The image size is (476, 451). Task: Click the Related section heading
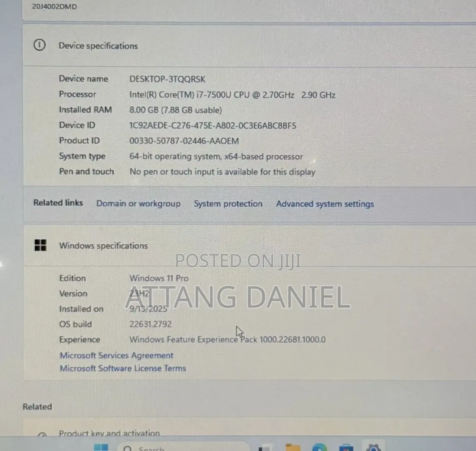37,407
